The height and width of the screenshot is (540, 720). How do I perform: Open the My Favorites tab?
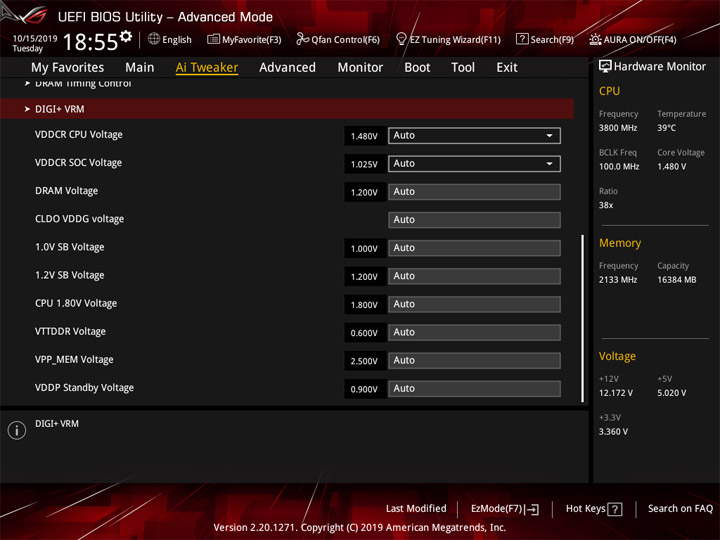[x=68, y=68]
